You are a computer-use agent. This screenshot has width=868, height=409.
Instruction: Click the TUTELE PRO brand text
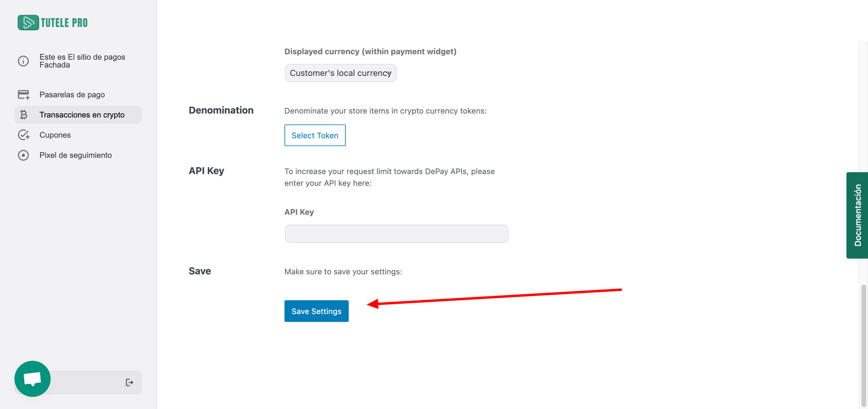point(64,23)
